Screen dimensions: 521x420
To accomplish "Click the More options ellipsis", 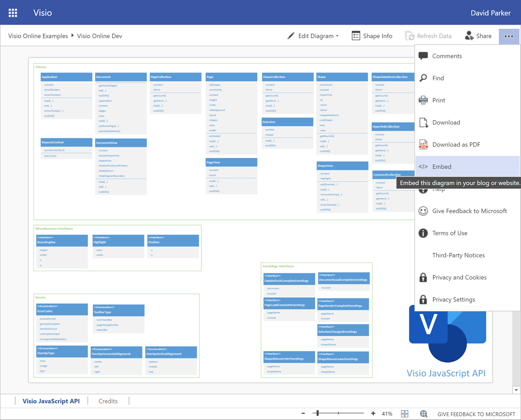I will (x=509, y=36).
